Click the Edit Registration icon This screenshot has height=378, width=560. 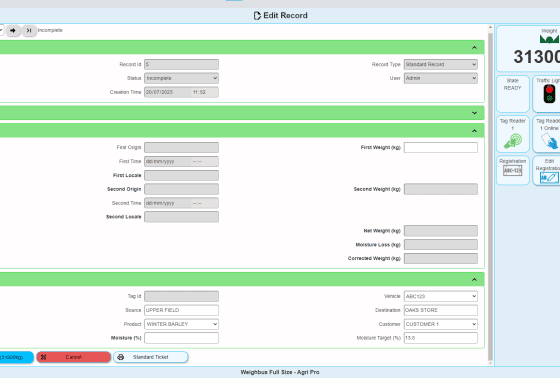coord(549,178)
